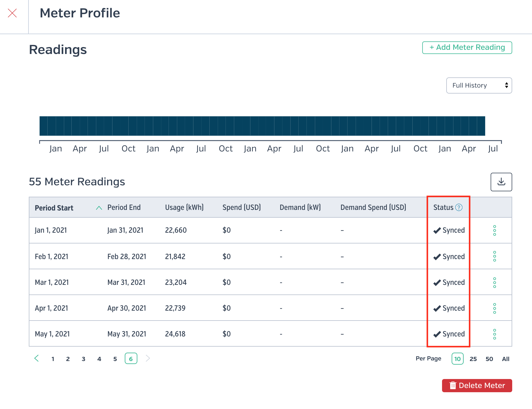The width and height of the screenshot is (532, 409).
Task: Open options menu for Apr 1, 2021 row
Action: pos(495,308)
